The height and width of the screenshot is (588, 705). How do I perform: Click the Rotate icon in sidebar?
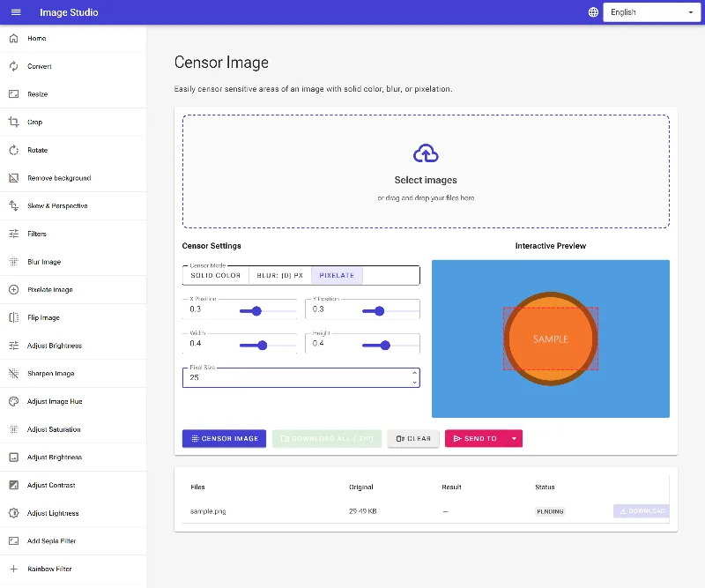14,150
